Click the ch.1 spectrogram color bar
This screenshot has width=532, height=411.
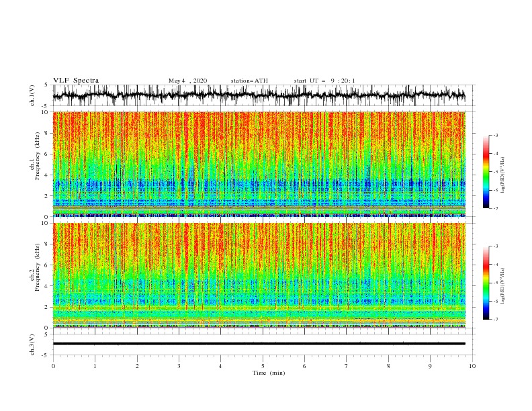pos(486,172)
